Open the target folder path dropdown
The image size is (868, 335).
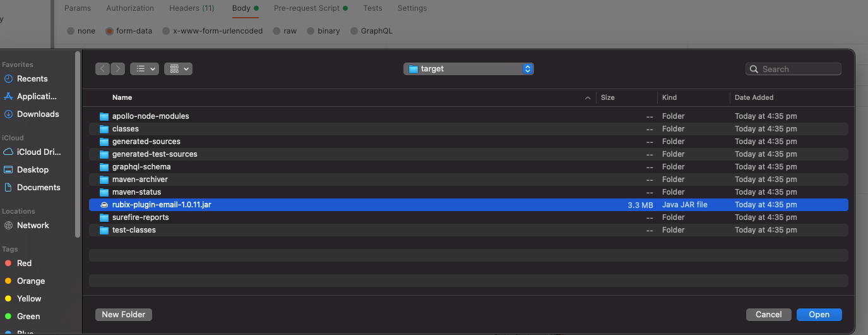tap(468, 69)
